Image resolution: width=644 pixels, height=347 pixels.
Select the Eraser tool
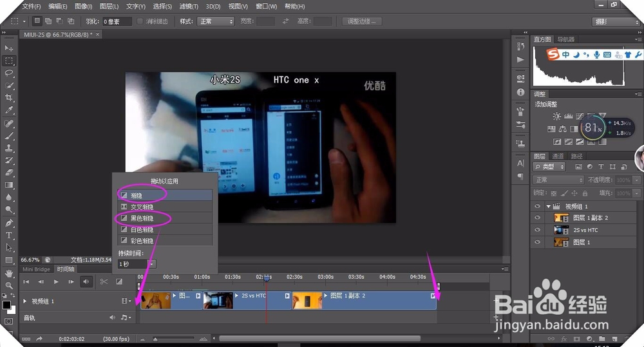click(x=8, y=173)
